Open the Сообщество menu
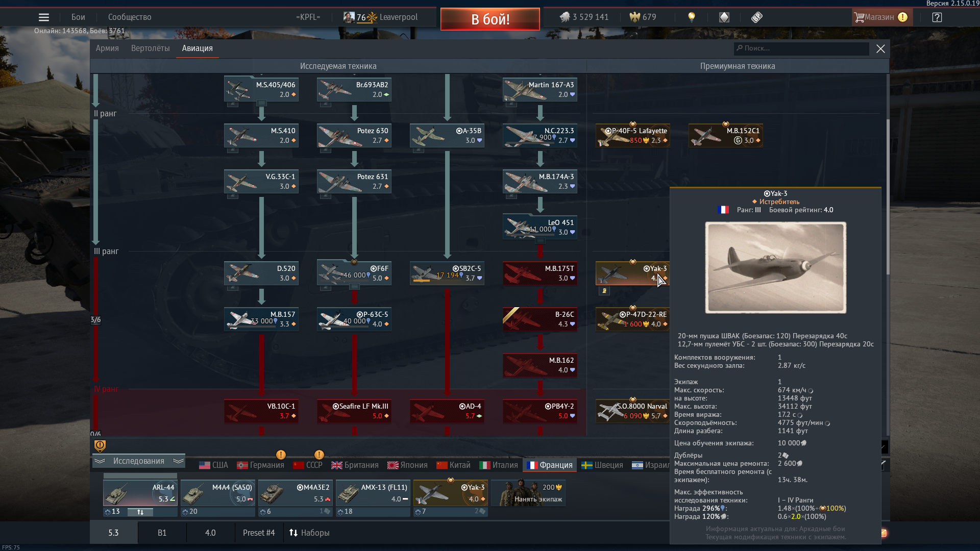This screenshot has height=551, width=980. coord(130,17)
